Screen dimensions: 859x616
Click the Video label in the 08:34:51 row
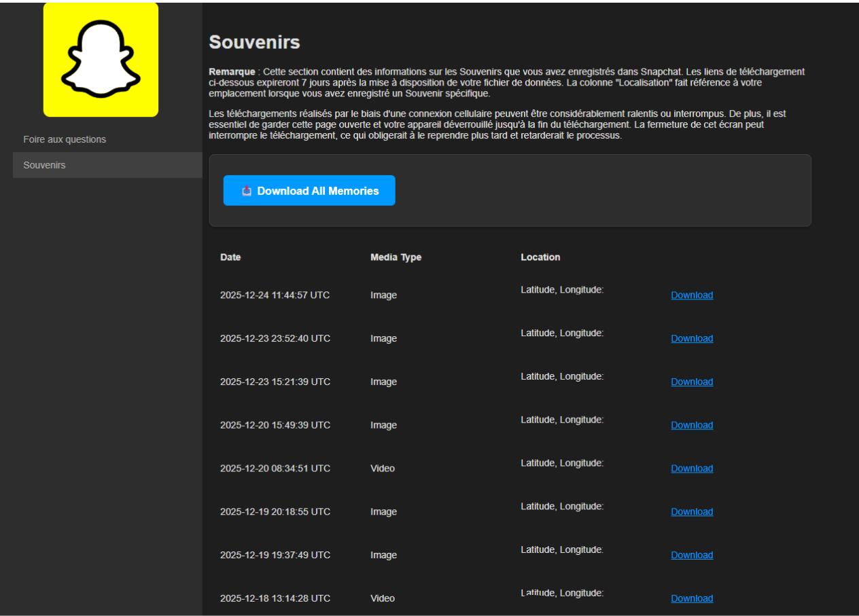coord(383,469)
